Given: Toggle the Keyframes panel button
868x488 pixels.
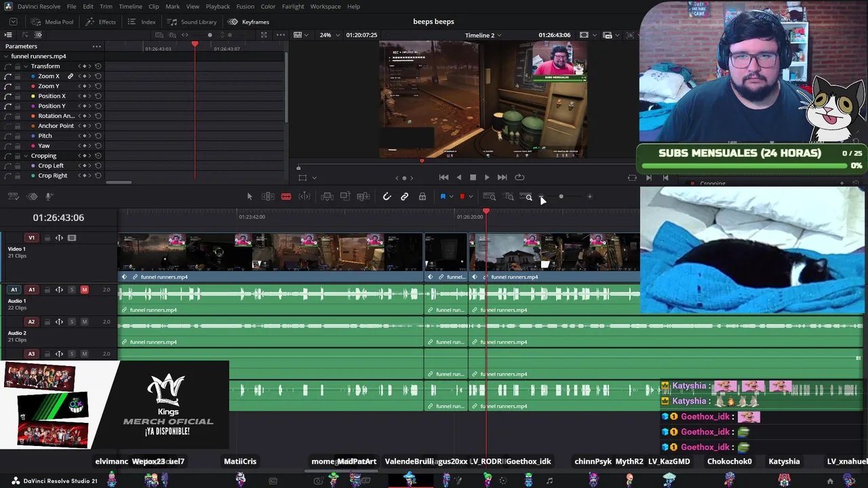Looking at the screenshot, I should (249, 22).
